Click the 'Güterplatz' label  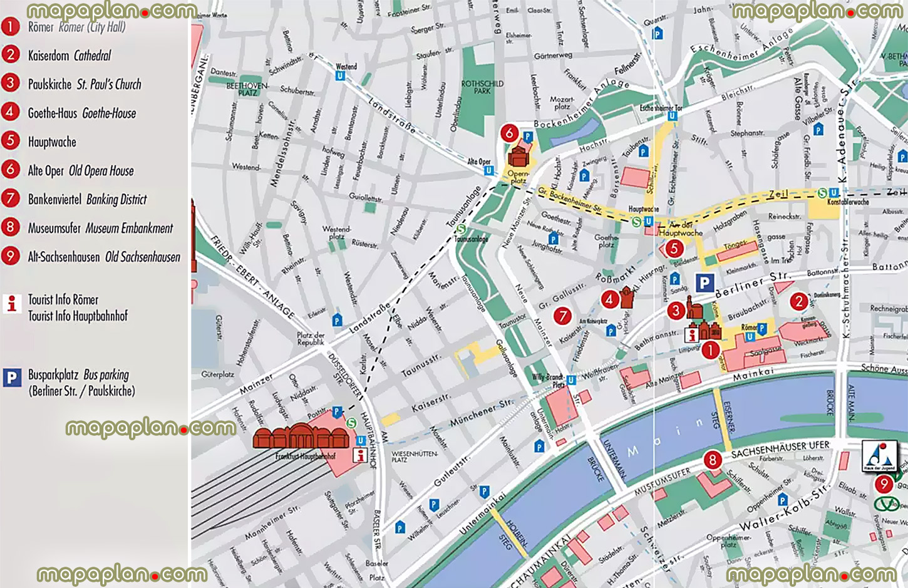(x=217, y=374)
